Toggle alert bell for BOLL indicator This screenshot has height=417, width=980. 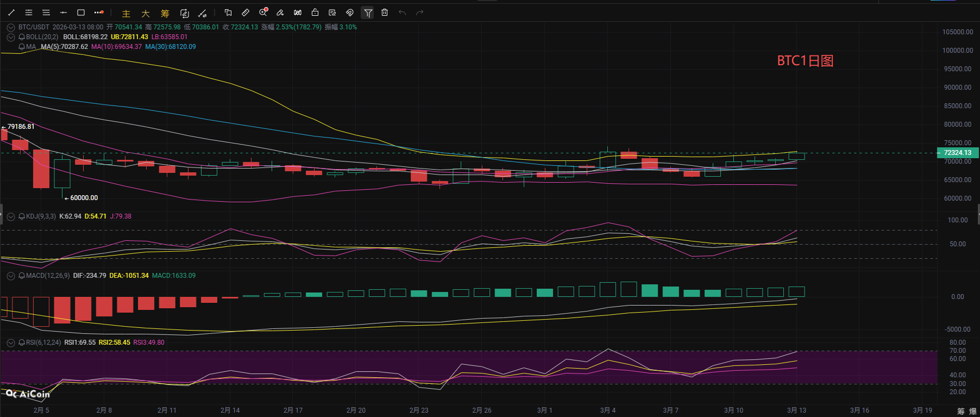(22, 37)
